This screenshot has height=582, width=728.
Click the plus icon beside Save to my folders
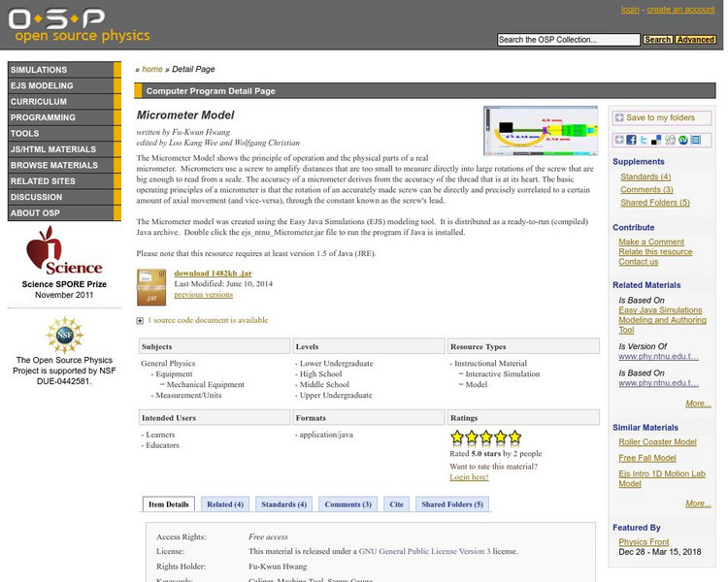click(619, 118)
